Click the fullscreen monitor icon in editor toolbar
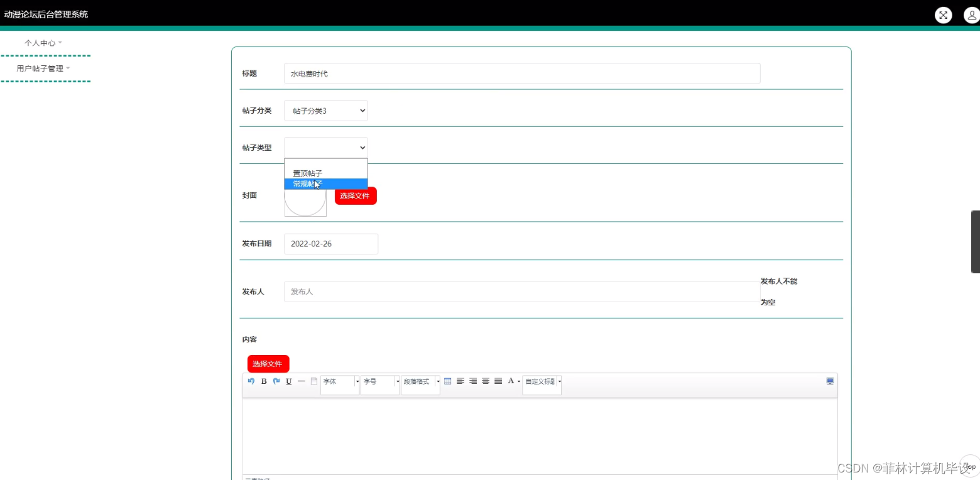Screen dimensions: 980x480 tap(829, 381)
